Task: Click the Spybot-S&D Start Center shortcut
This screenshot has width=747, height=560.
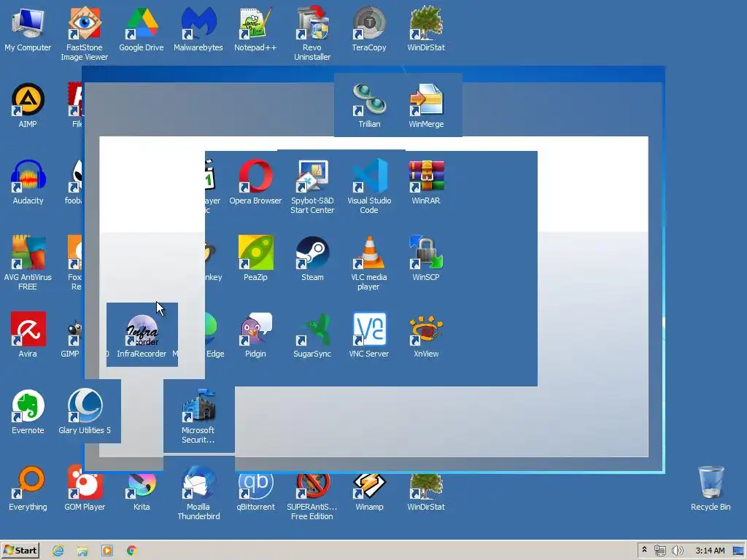Action: pos(312,187)
